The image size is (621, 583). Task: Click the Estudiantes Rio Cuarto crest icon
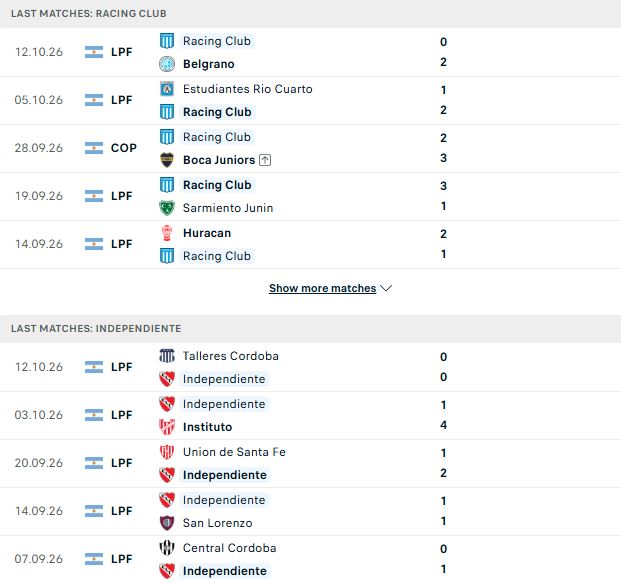(167, 89)
